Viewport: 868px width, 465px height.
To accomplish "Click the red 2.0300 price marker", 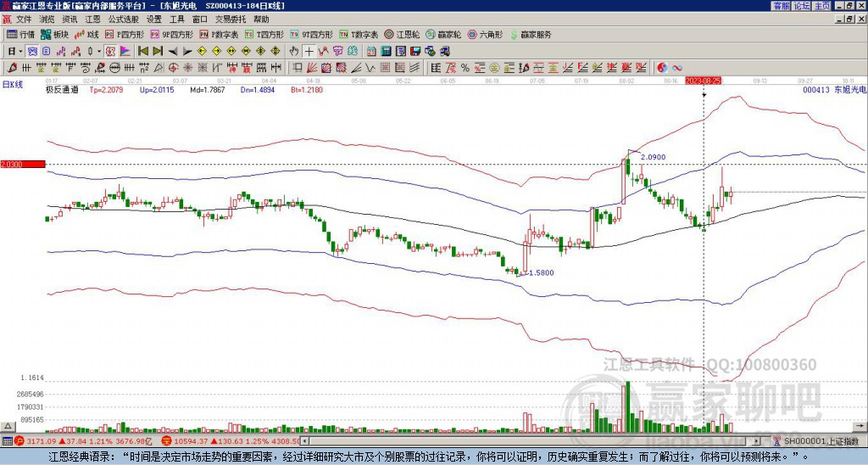I will (x=23, y=164).
